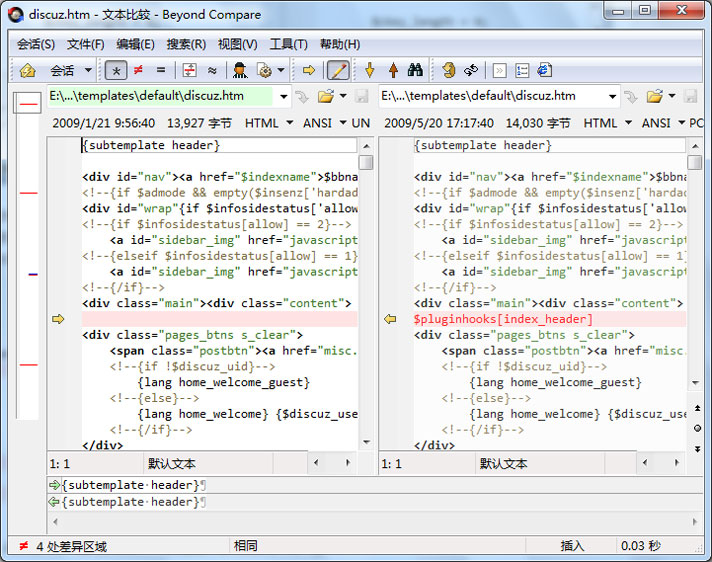This screenshot has height=562, width=712.
Task: Click right file path input field
Action: tap(493, 96)
